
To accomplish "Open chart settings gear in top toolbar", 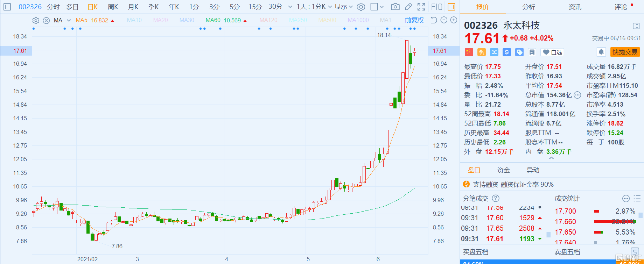I will point(361,7).
